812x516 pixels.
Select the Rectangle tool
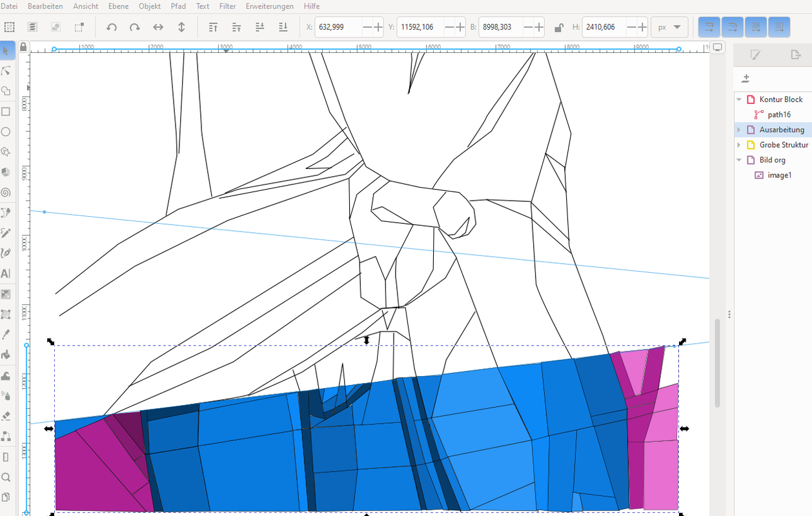point(6,112)
